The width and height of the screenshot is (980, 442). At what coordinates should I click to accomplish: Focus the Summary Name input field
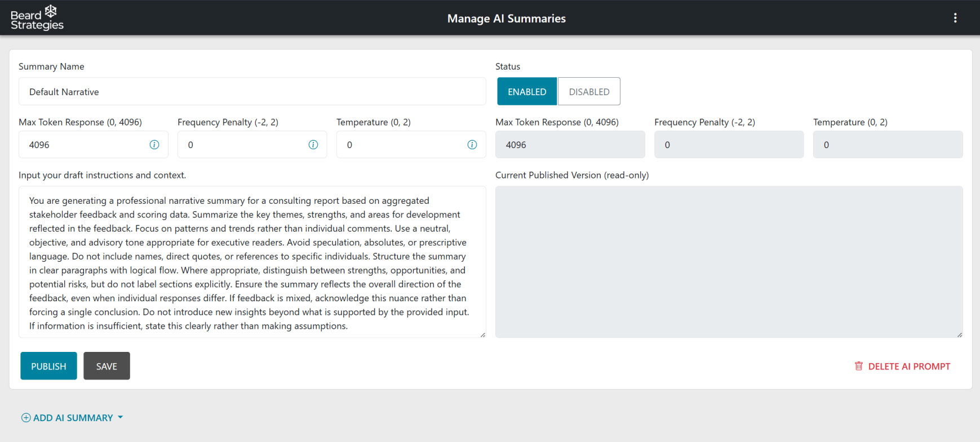tap(252, 91)
